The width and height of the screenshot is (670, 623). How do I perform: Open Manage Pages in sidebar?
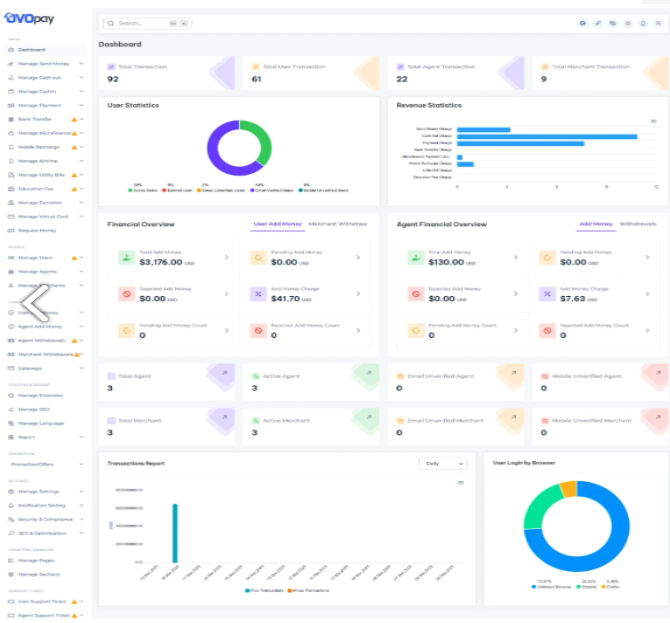(x=37, y=560)
